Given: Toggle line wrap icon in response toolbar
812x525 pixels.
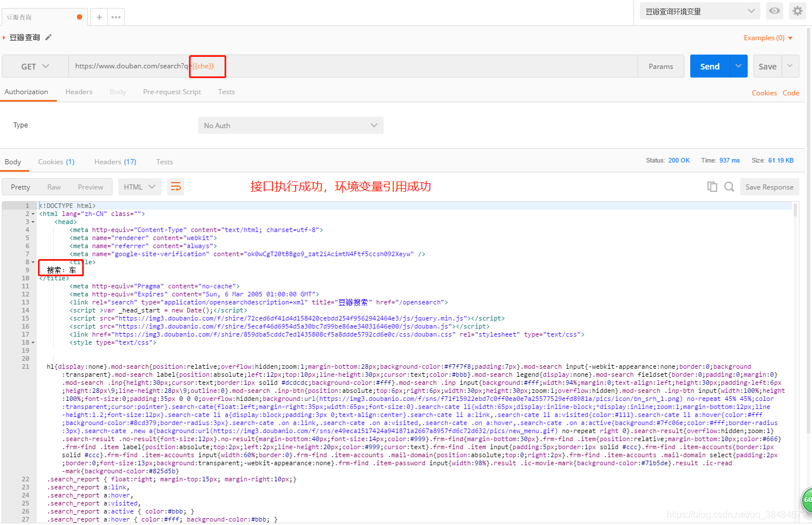Looking at the screenshot, I should tap(176, 187).
